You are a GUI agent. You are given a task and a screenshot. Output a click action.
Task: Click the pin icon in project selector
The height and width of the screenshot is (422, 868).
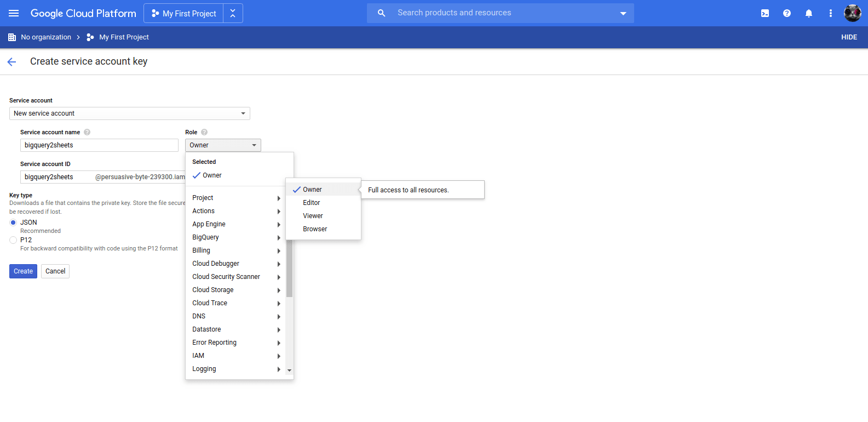233,13
